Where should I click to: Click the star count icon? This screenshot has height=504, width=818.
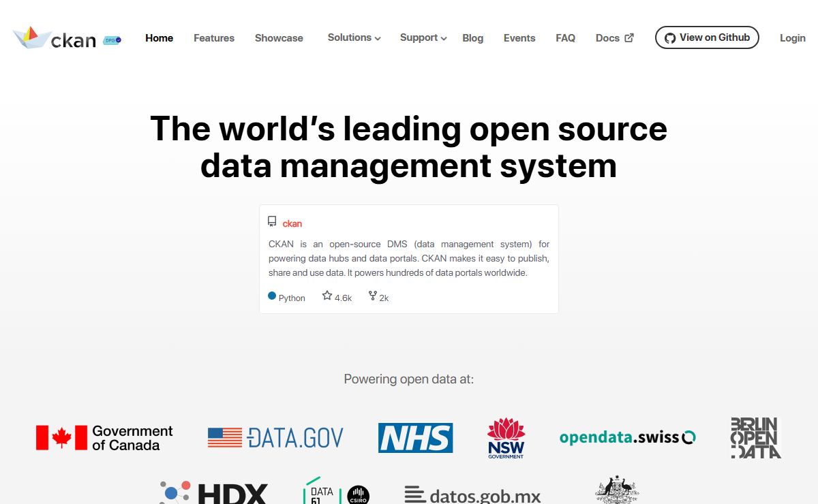pos(327,296)
